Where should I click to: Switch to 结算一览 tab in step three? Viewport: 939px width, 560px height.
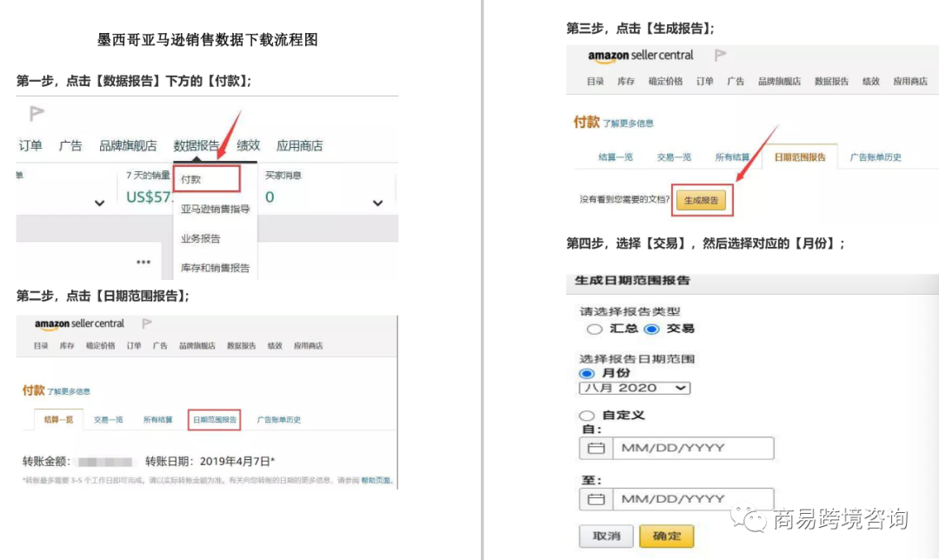coord(616,157)
